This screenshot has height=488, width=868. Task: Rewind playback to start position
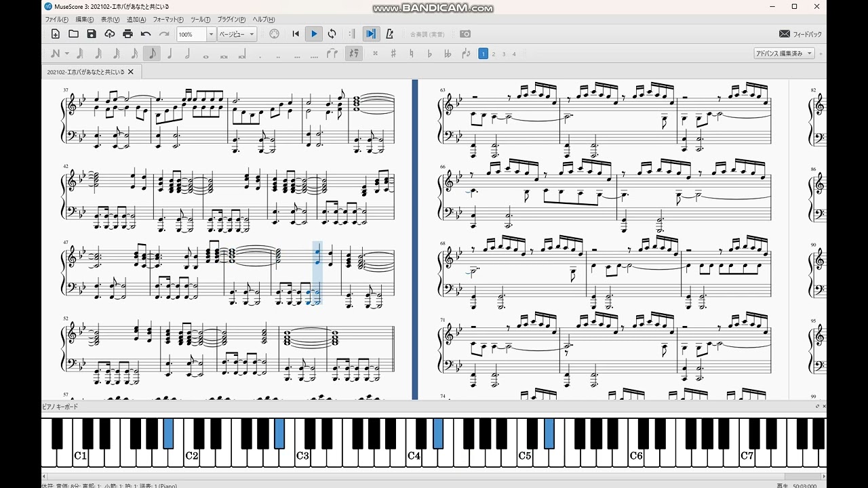[x=296, y=34]
